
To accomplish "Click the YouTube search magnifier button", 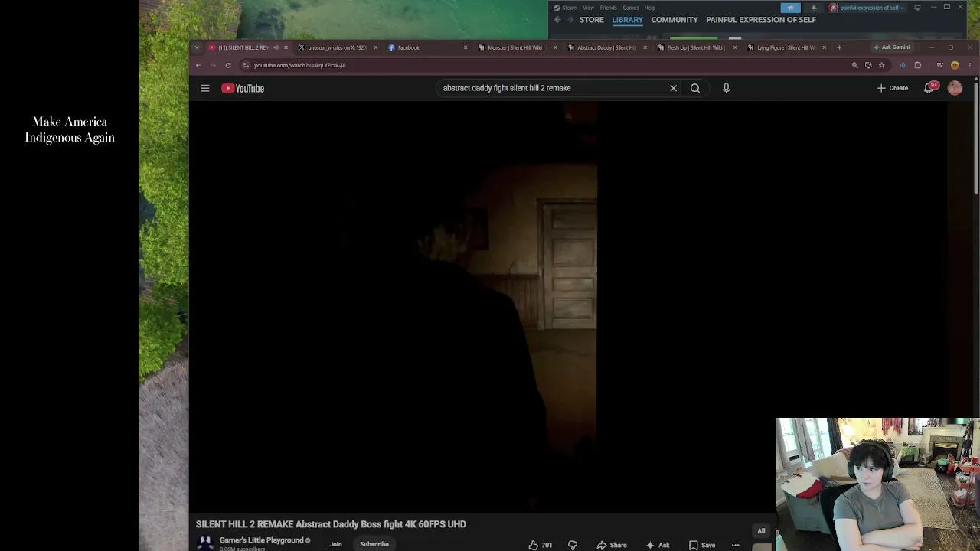I will [x=695, y=88].
